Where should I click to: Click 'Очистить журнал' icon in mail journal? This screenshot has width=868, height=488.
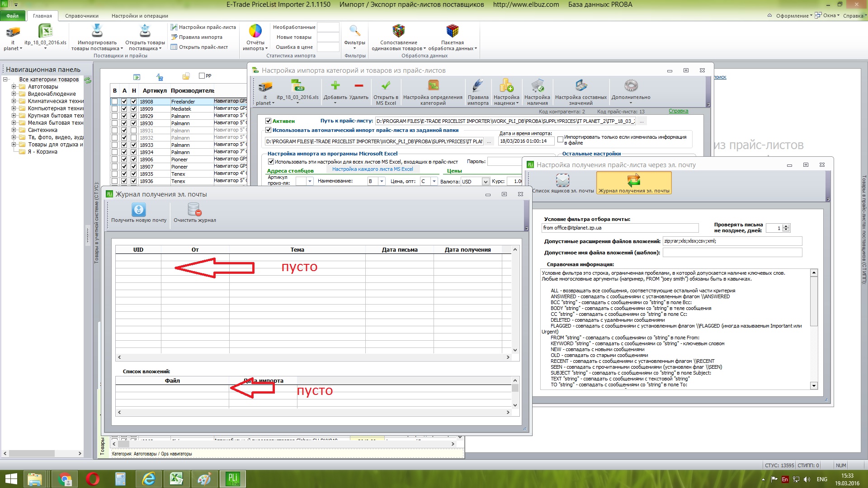pyautogui.click(x=194, y=210)
